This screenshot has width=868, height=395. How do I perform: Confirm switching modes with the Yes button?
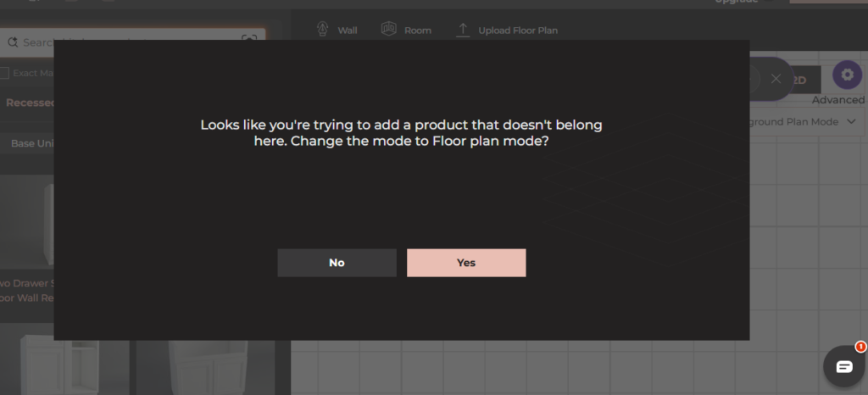coord(466,263)
